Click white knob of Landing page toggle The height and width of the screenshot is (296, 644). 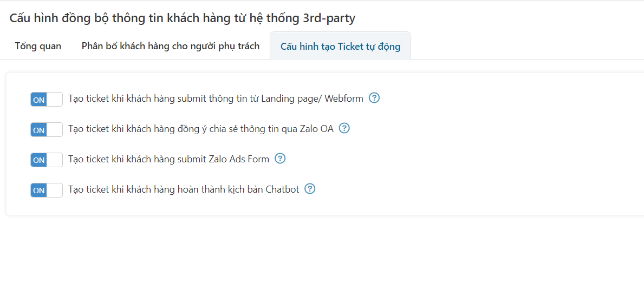coord(55,100)
